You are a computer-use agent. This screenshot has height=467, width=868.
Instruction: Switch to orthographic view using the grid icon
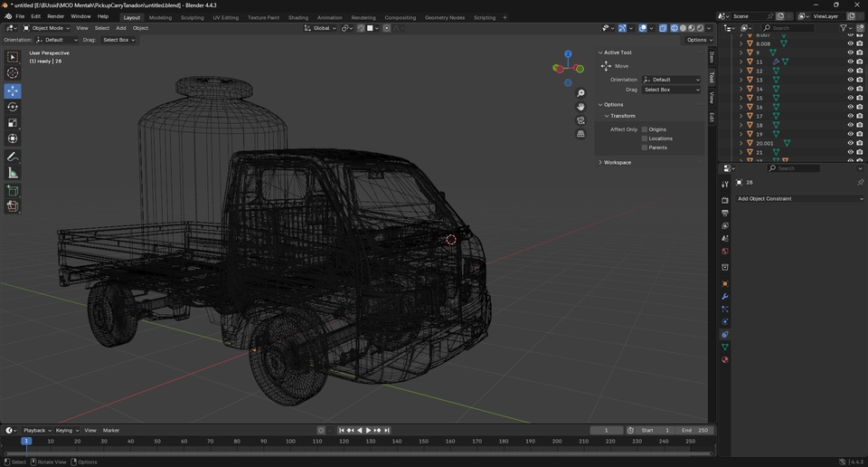[580, 134]
